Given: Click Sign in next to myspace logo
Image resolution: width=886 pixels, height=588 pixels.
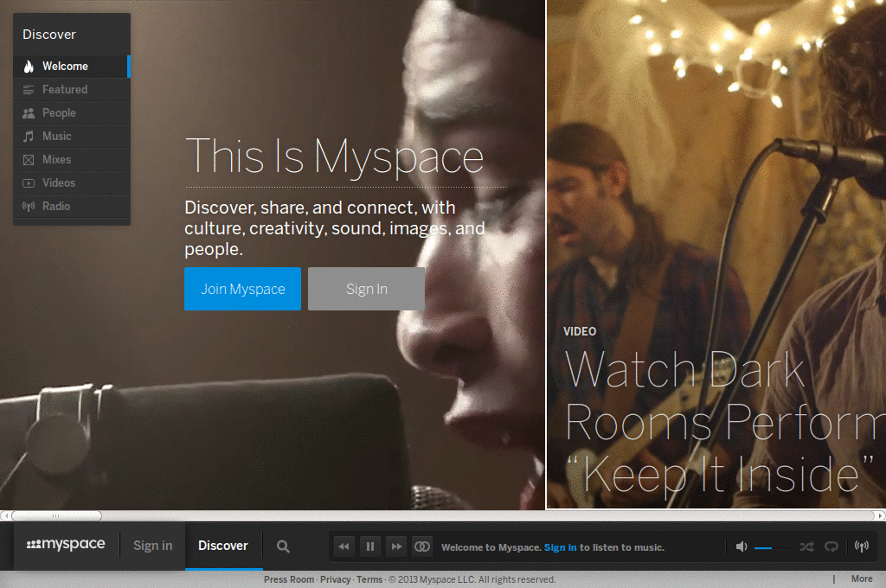Looking at the screenshot, I should [152, 546].
